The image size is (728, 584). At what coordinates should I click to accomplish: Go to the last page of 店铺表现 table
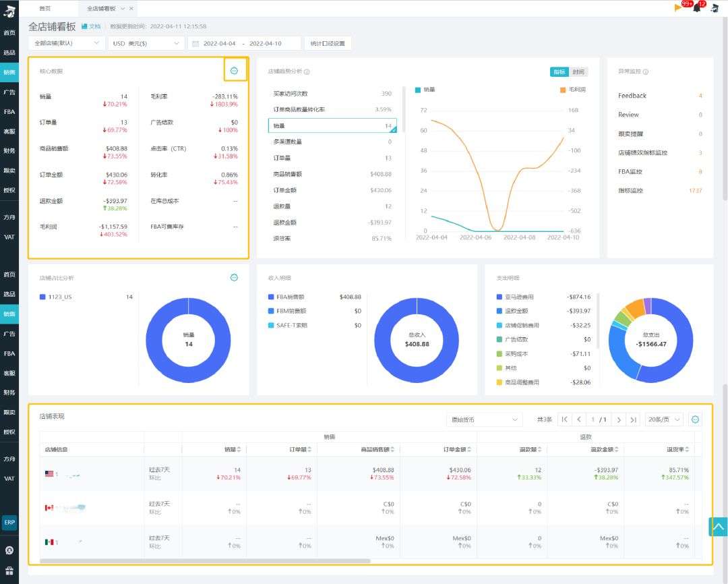click(632, 419)
